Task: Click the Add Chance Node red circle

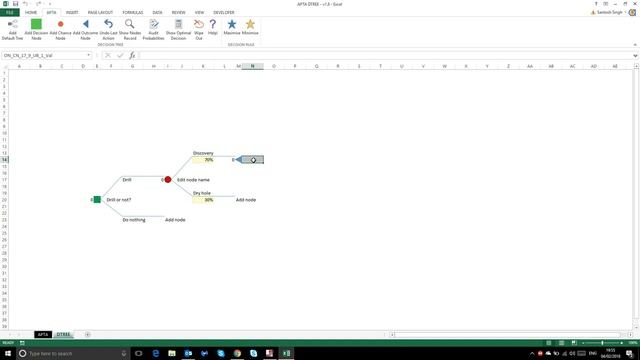Action: [x=60, y=24]
